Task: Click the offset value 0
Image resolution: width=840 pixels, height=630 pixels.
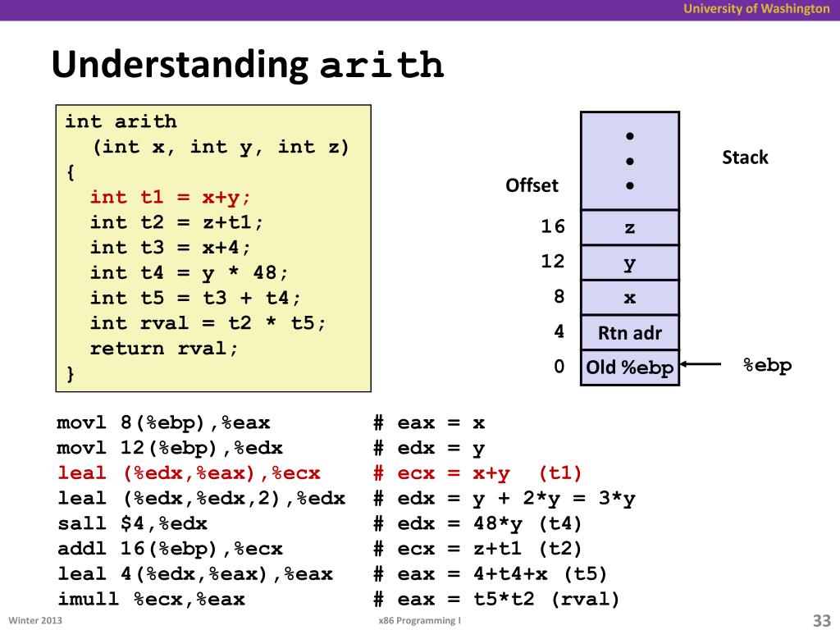Action: coord(559,367)
